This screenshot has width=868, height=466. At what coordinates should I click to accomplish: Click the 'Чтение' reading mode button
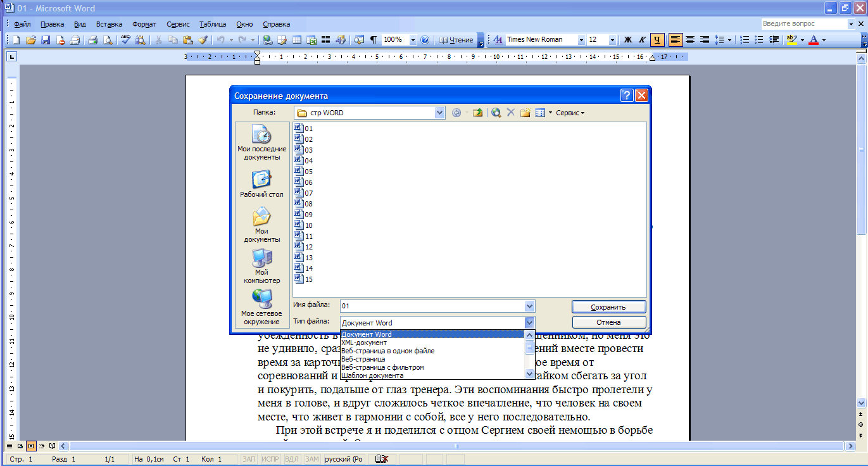(x=456, y=40)
